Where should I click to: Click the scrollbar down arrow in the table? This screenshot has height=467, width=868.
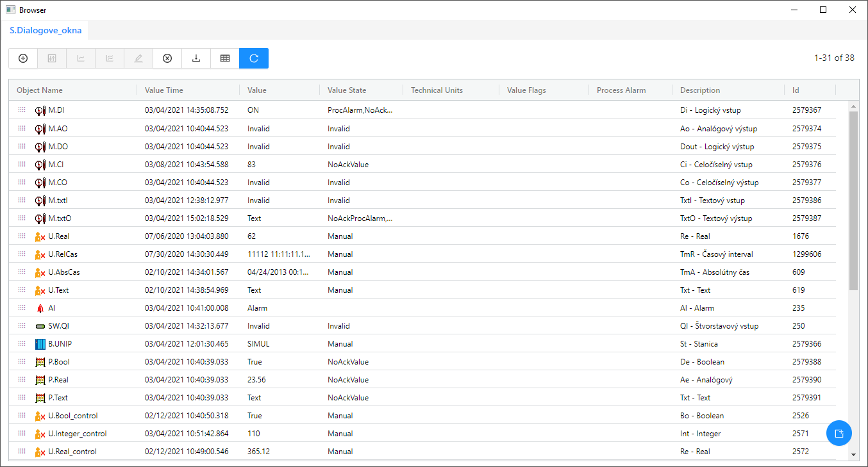coord(853,454)
